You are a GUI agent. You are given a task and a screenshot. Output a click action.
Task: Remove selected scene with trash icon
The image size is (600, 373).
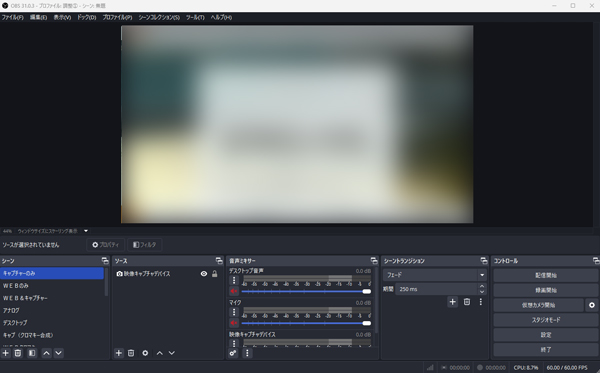pos(18,353)
